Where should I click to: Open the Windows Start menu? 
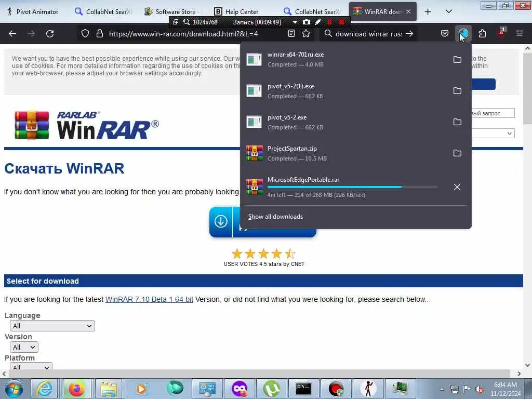pos(14,389)
